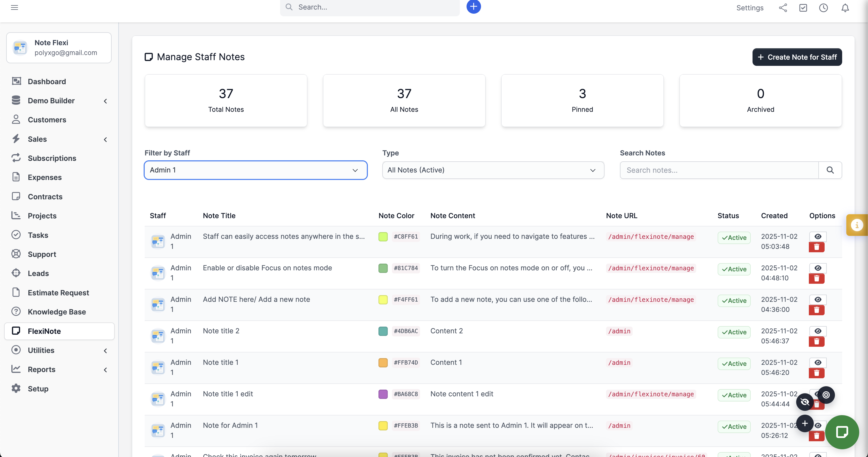Click the #BA68C8 purple color swatch
The height and width of the screenshot is (457, 868).
click(x=383, y=394)
